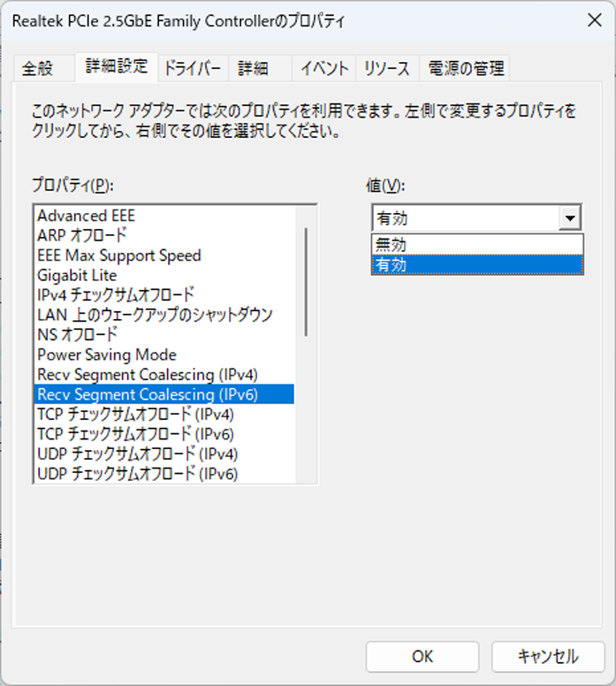Select Gigabit Lite property

pos(164,275)
